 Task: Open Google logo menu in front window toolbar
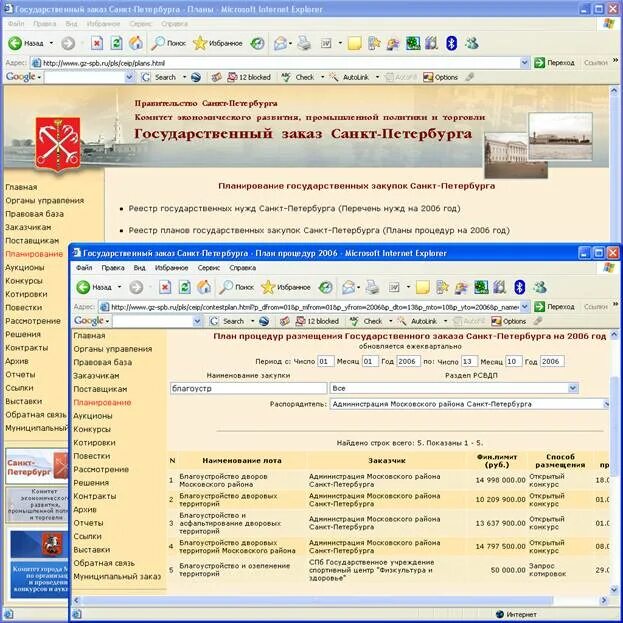91,321
